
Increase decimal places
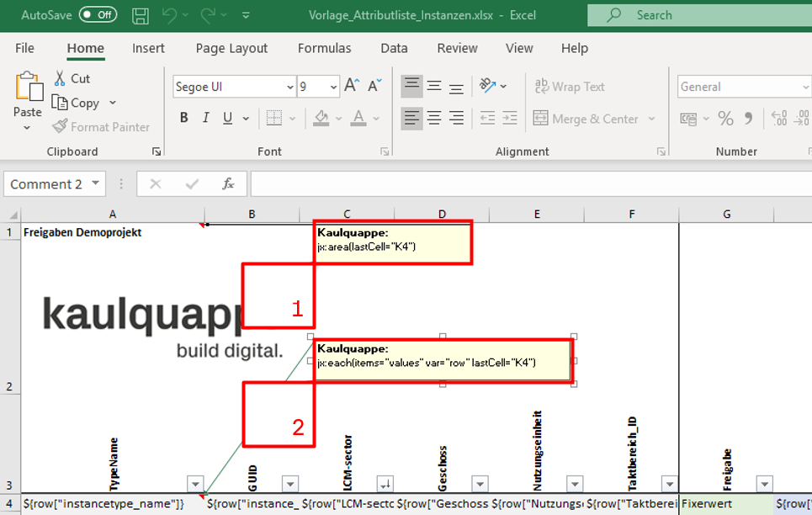(779, 119)
